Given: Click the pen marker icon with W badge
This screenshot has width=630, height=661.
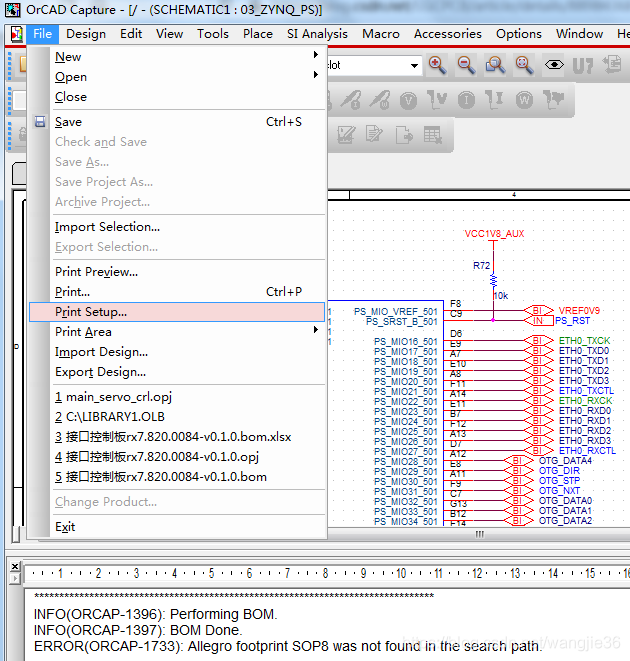Looking at the screenshot, I should tap(380, 100).
